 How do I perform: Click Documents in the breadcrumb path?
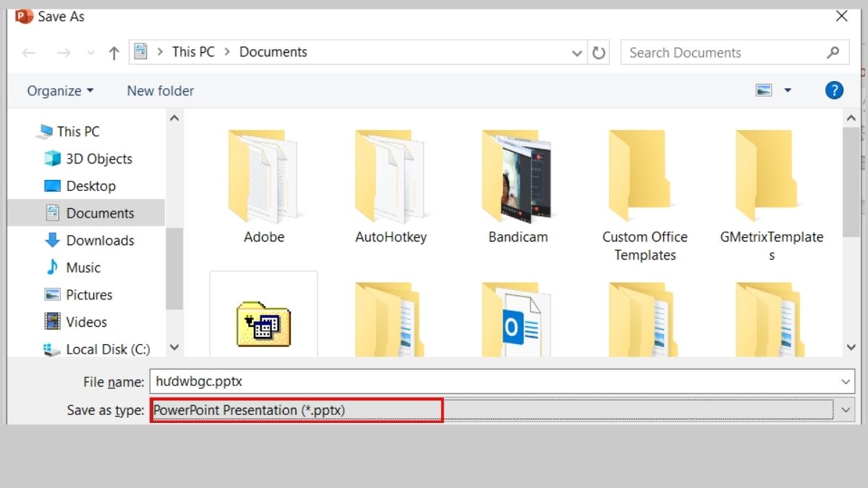[x=273, y=51]
